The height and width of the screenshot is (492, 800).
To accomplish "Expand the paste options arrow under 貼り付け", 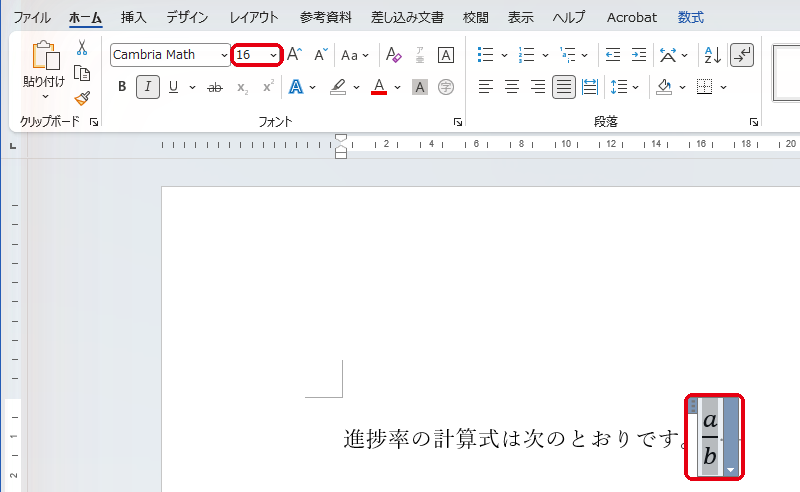I will point(45,96).
